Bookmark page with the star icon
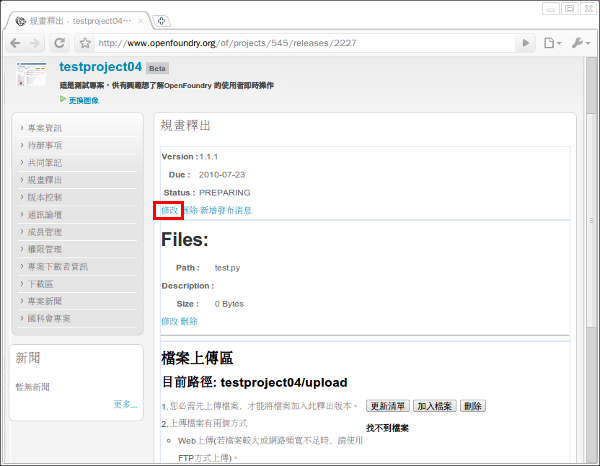Screen dimensions: 600x466 pyautogui.click(x=85, y=43)
